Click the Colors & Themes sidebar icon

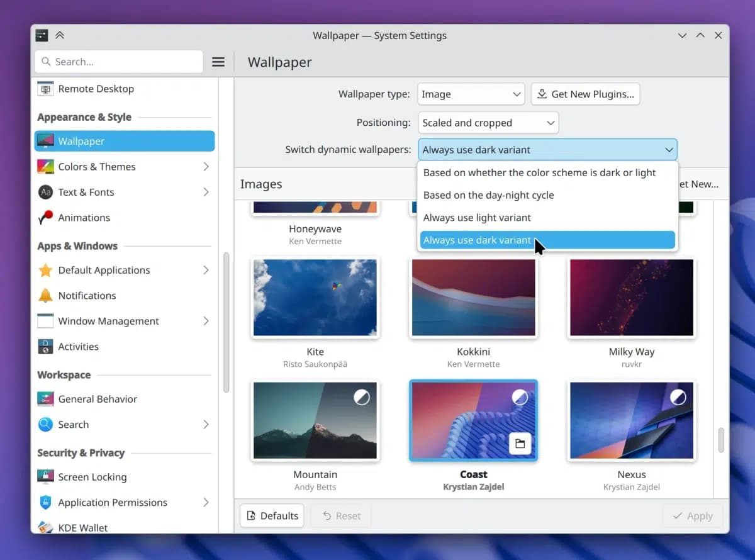(45, 167)
